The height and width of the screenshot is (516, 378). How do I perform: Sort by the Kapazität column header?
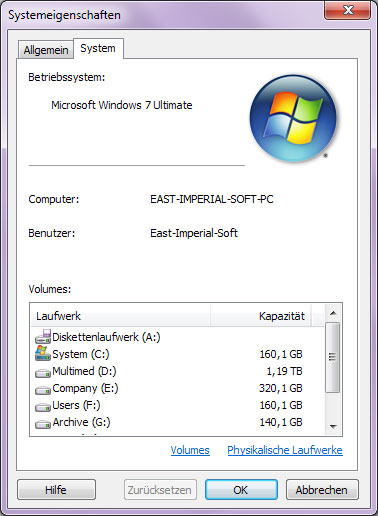pyautogui.click(x=261, y=315)
